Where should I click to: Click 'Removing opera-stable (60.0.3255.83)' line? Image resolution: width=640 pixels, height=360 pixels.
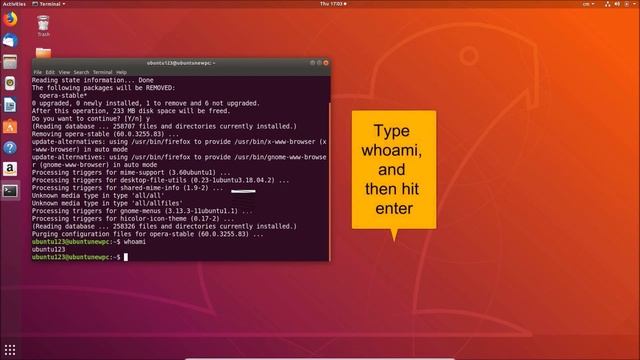105,134
